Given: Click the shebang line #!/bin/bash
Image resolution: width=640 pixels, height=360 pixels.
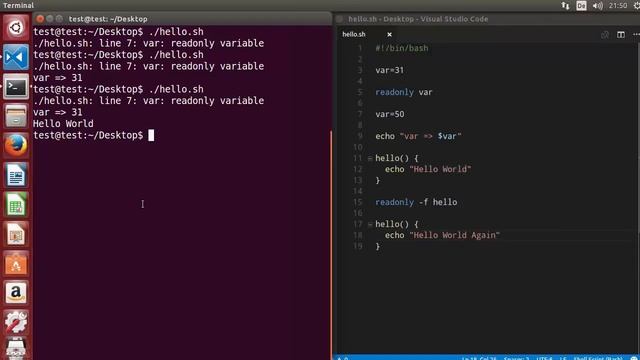Looking at the screenshot, I should point(402,48).
